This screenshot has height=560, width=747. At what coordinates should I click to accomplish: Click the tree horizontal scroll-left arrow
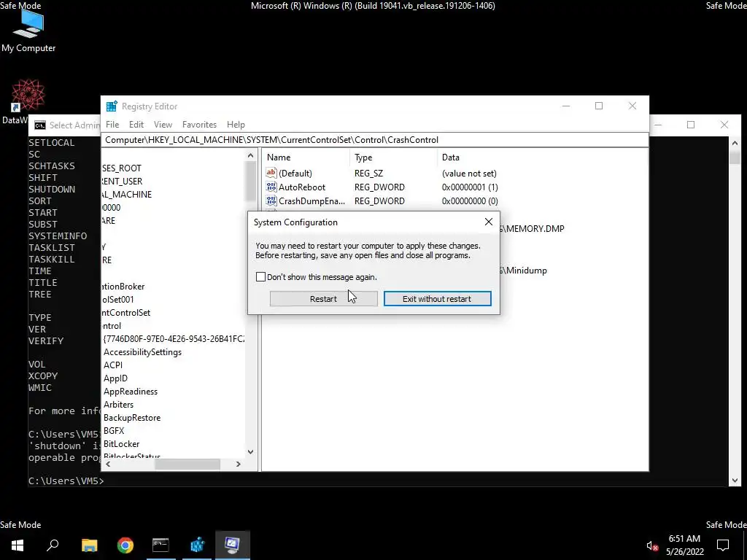(x=108, y=464)
